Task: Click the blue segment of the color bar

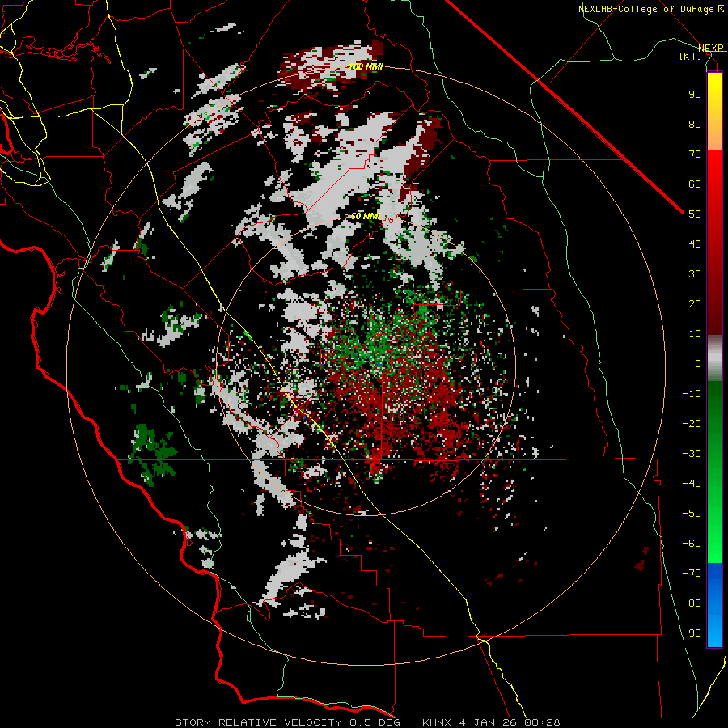Action: coord(714,605)
